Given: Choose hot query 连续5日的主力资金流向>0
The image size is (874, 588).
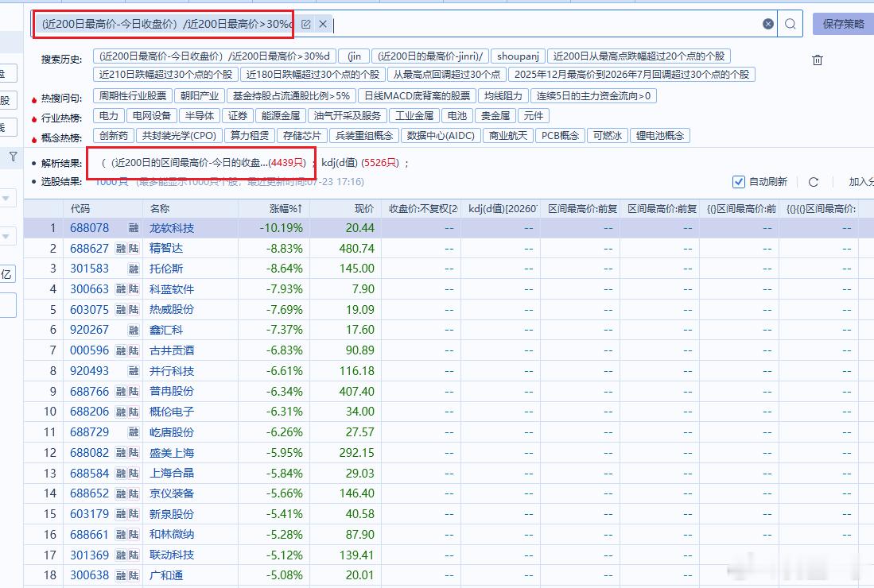Looking at the screenshot, I should (x=593, y=96).
